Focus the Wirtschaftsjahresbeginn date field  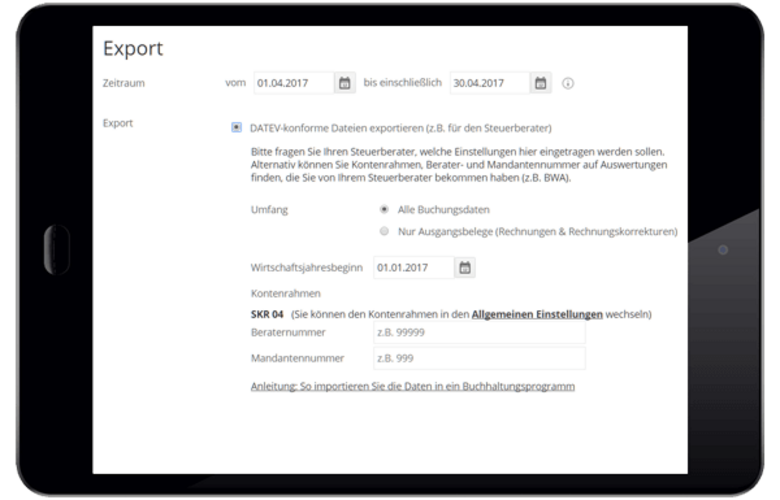412,268
